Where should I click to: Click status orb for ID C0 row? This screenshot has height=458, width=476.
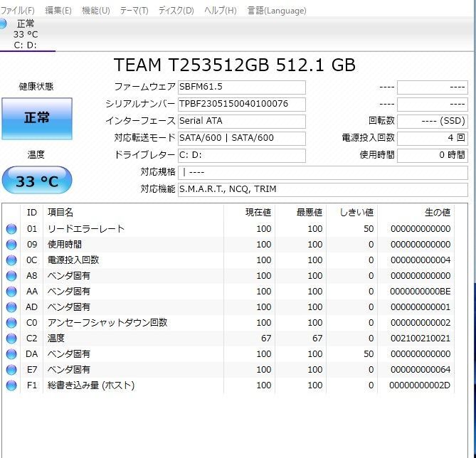11,323
